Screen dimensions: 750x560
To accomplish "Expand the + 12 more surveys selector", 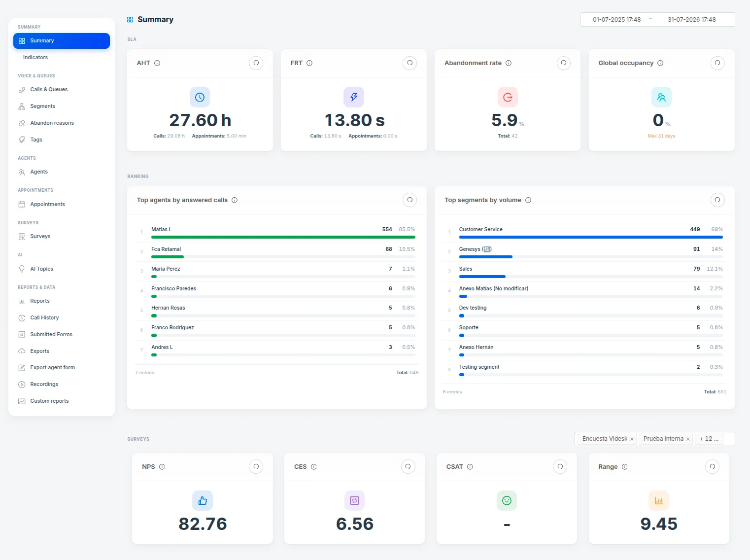I will (709, 439).
